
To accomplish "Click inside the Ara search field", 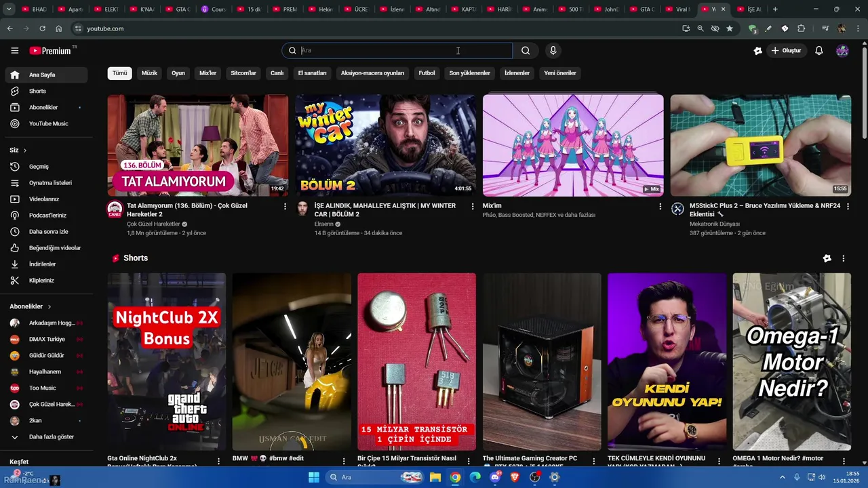I will tap(397, 51).
